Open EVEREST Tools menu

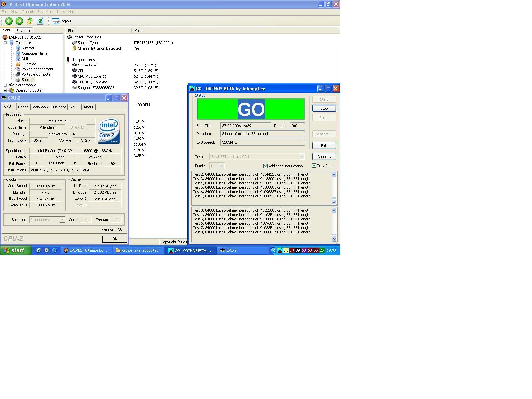click(60, 12)
